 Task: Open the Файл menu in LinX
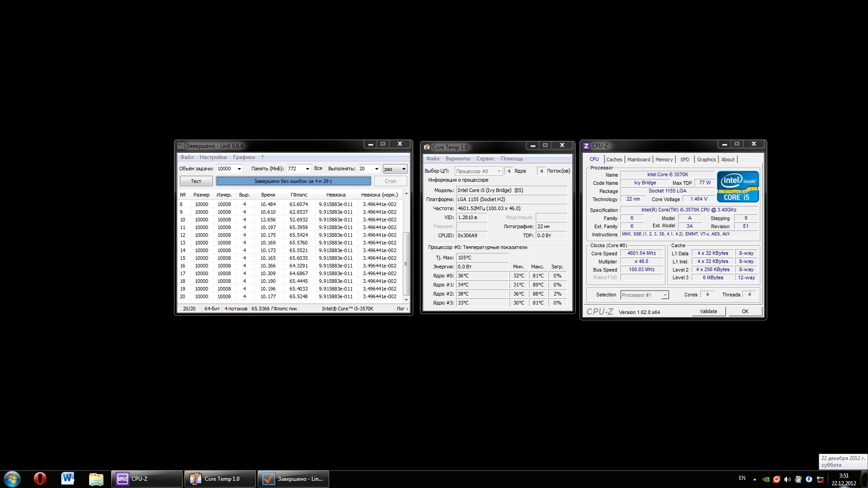click(x=187, y=157)
